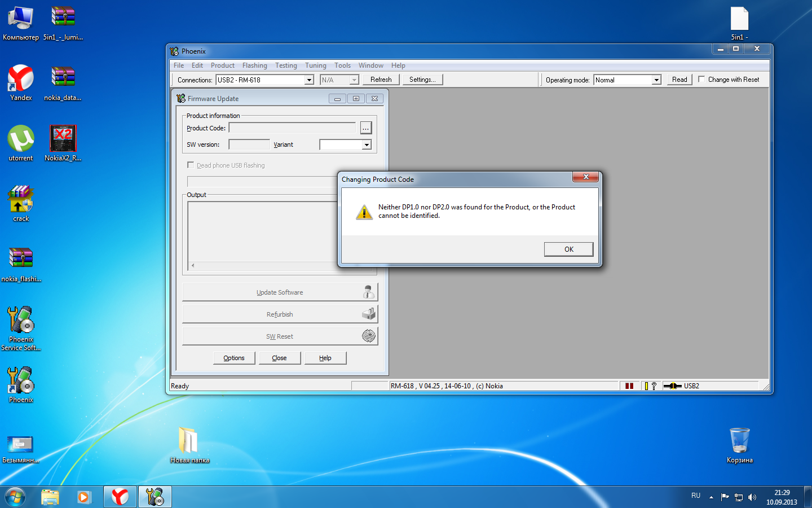Image resolution: width=812 pixels, height=508 pixels.
Task: Close the Changing Product Code dialog
Action: 586,177
